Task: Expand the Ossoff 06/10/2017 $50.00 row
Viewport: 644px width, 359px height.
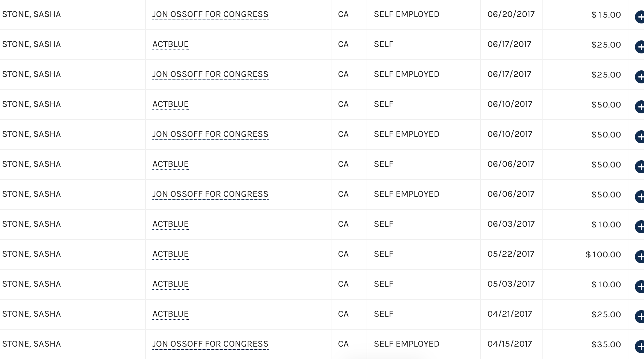Action: coord(640,137)
